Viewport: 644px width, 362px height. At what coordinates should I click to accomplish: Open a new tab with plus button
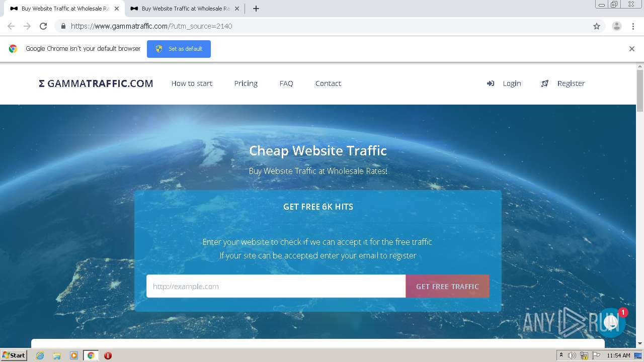point(256,9)
